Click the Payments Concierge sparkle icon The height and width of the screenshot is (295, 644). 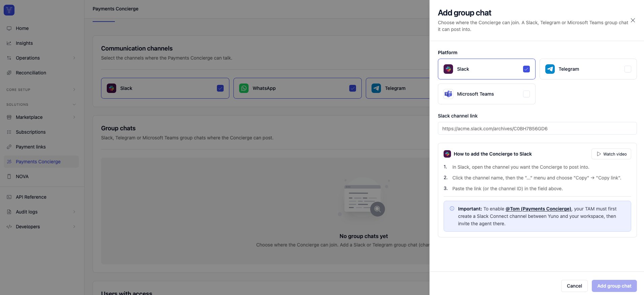[x=9, y=162]
